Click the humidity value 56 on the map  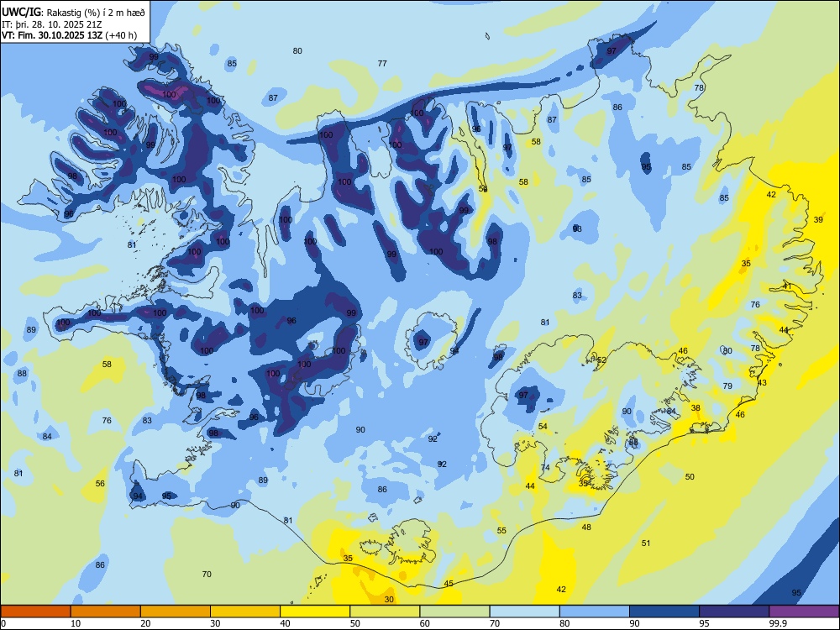pos(100,483)
